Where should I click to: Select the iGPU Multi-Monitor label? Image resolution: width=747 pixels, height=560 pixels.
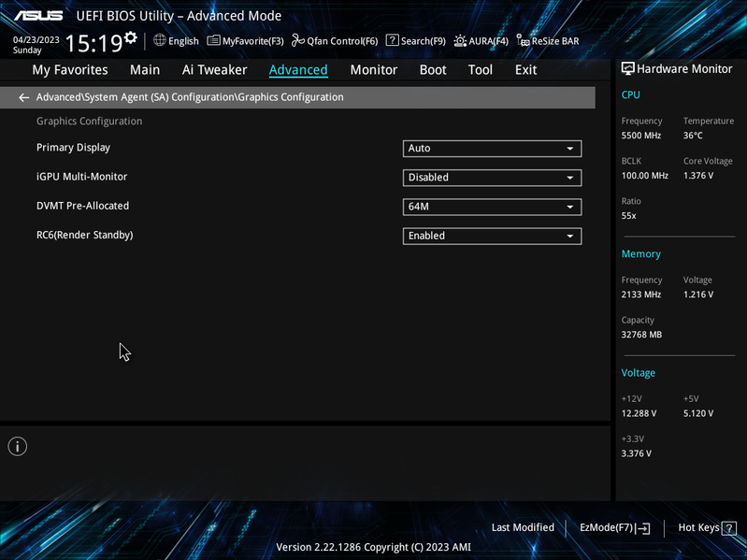coord(82,177)
